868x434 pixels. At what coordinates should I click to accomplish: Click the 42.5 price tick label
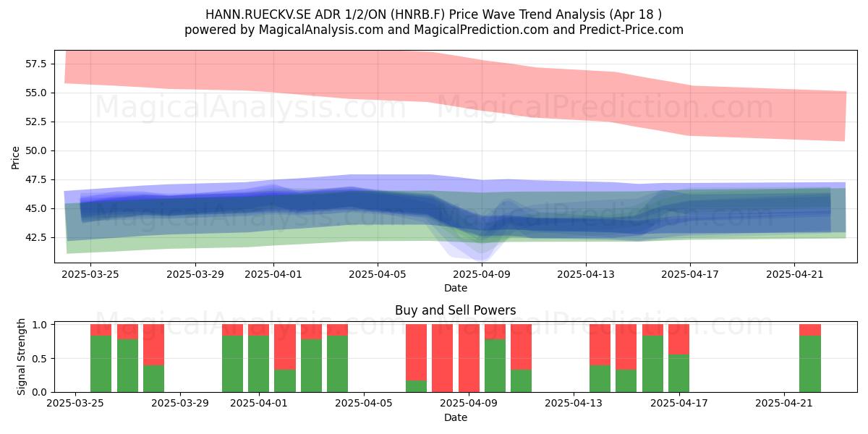pyautogui.click(x=37, y=237)
